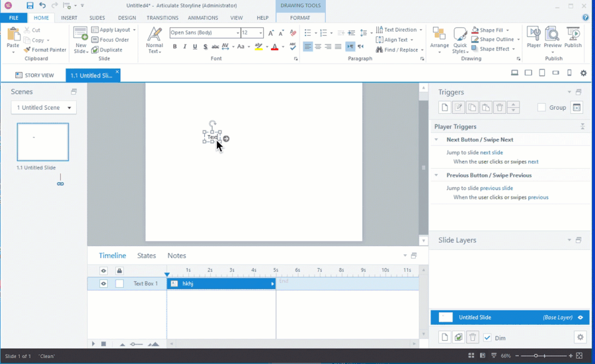The image size is (595, 364).
Task: Expand the font size dropdown
Action: tap(260, 33)
